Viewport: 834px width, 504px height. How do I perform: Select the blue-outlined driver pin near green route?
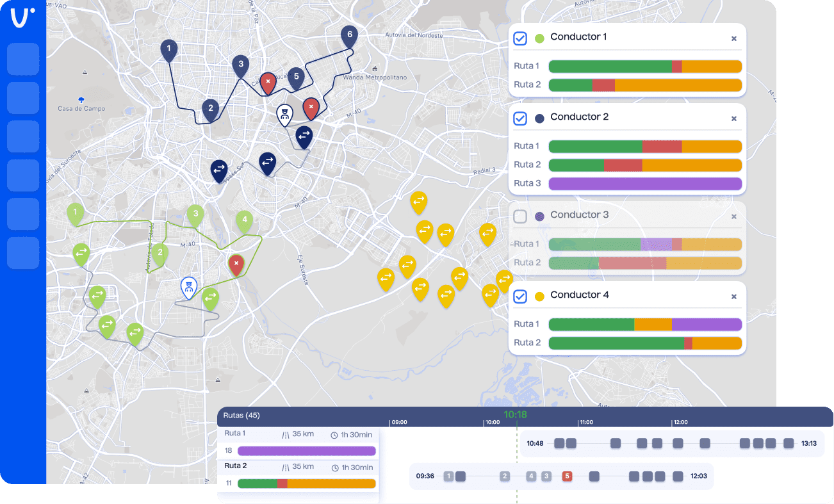pyautogui.click(x=188, y=288)
